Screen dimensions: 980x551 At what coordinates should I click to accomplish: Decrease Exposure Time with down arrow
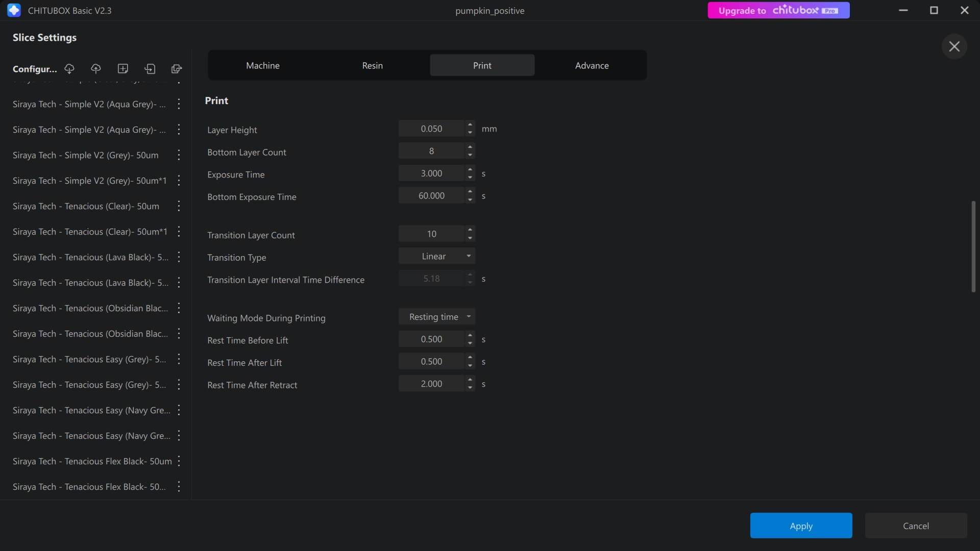(x=470, y=178)
